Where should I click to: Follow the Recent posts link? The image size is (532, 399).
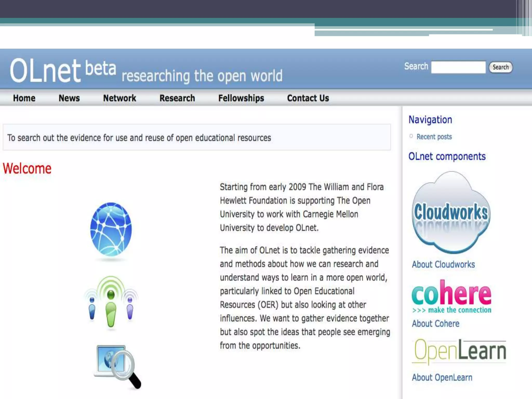[x=434, y=137]
